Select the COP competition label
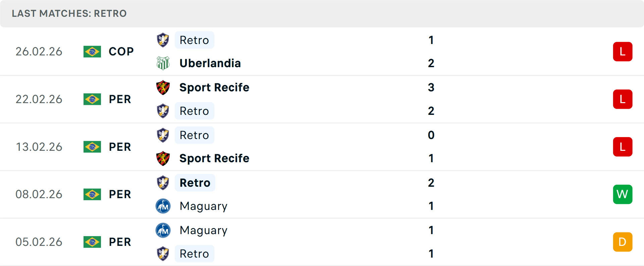The width and height of the screenshot is (644, 266). pos(121,51)
